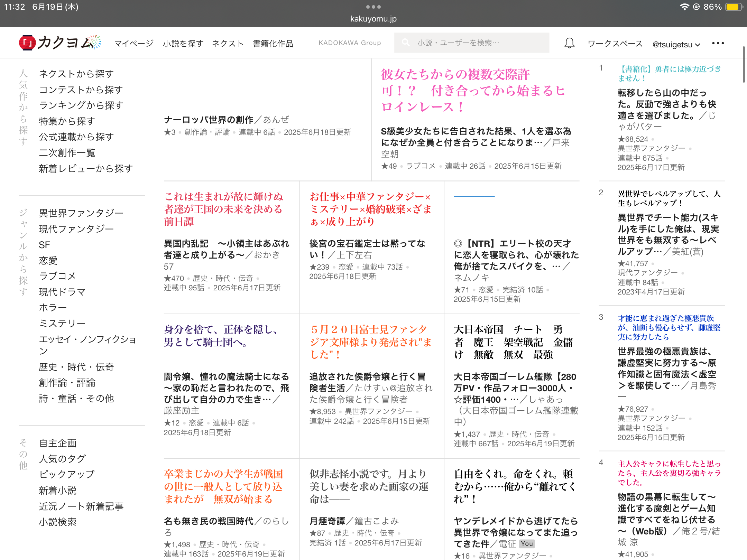
Task: Tap the Wi-Fi status icon
Action: 684,7
